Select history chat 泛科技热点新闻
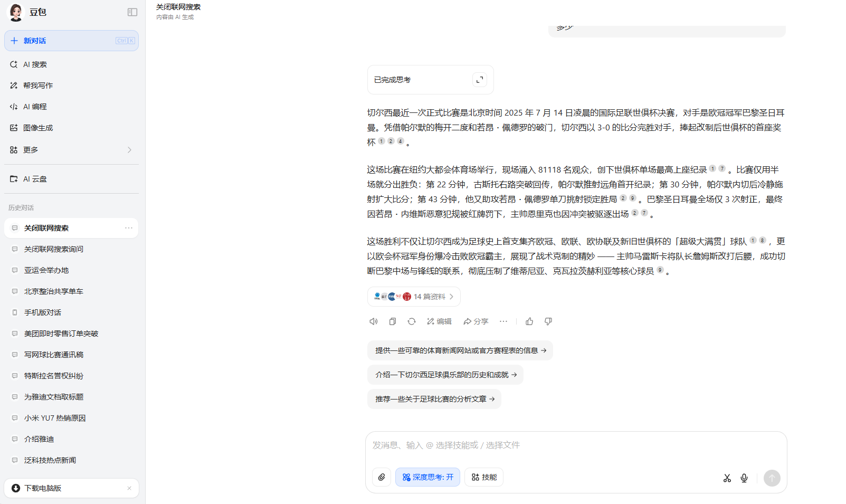 coord(71,460)
